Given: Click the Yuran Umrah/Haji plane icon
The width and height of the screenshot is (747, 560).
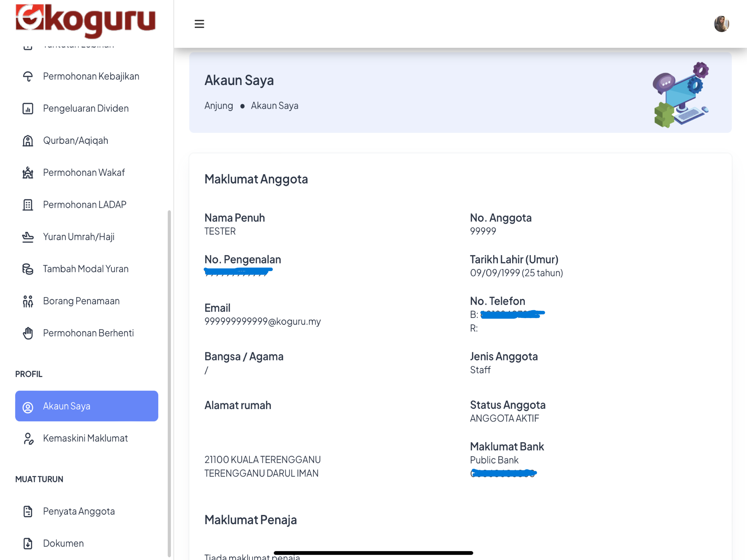Looking at the screenshot, I should [28, 237].
